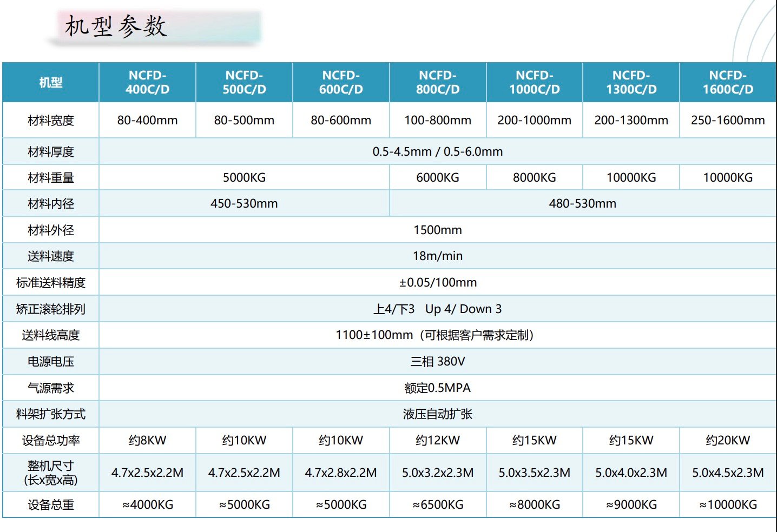
Task: Click the '8000KG' material weight cell
Action: tap(535, 177)
